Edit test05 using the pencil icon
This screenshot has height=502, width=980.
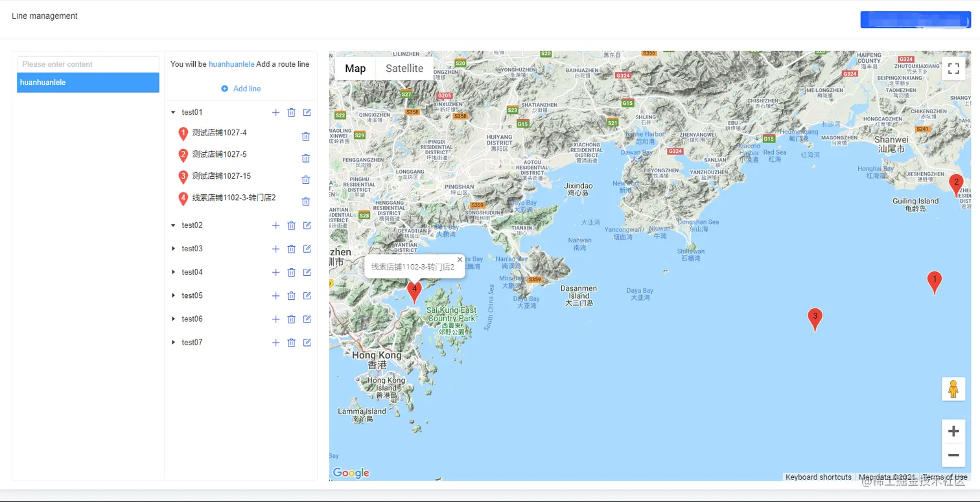(x=307, y=295)
